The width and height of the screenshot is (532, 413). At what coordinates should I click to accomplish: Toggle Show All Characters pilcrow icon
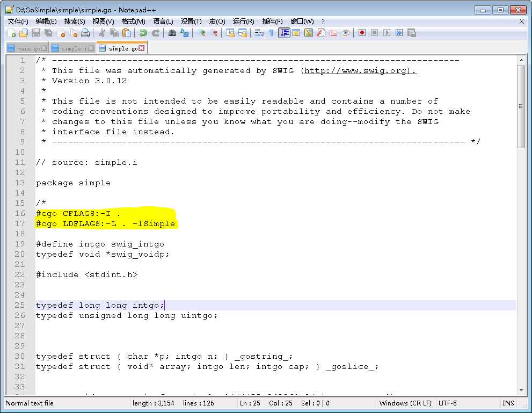click(271, 33)
